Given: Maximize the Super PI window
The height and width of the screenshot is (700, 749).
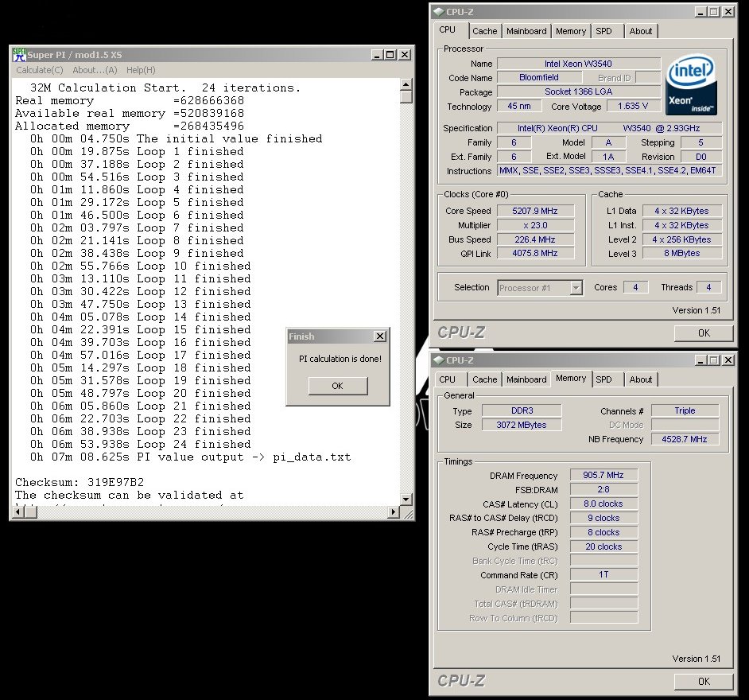Looking at the screenshot, I should click(x=390, y=55).
